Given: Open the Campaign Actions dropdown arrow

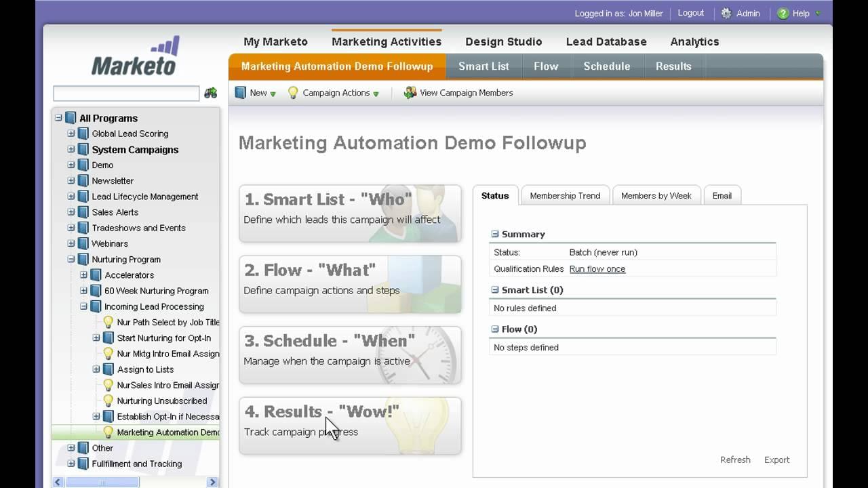Looking at the screenshot, I should tap(376, 94).
